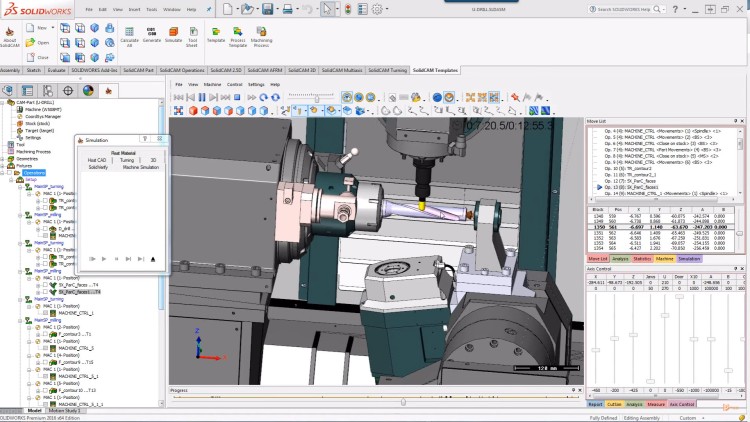
Task: Select Turning mode in Simulation dialog
Action: click(x=127, y=160)
